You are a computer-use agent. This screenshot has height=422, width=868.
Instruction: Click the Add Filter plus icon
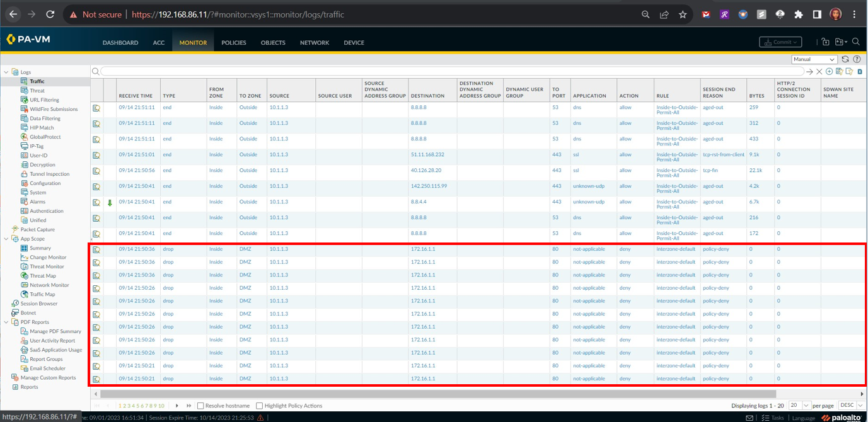pos(830,72)
